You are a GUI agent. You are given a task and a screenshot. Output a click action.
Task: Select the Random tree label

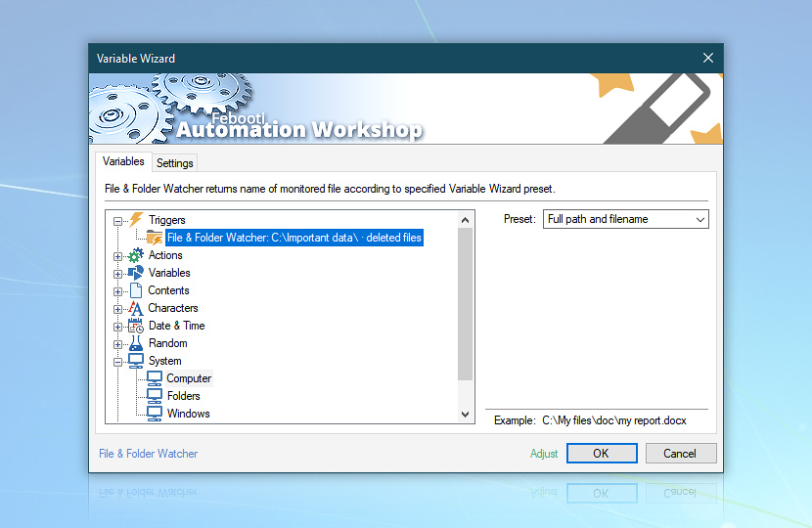(x=168, y=343)
